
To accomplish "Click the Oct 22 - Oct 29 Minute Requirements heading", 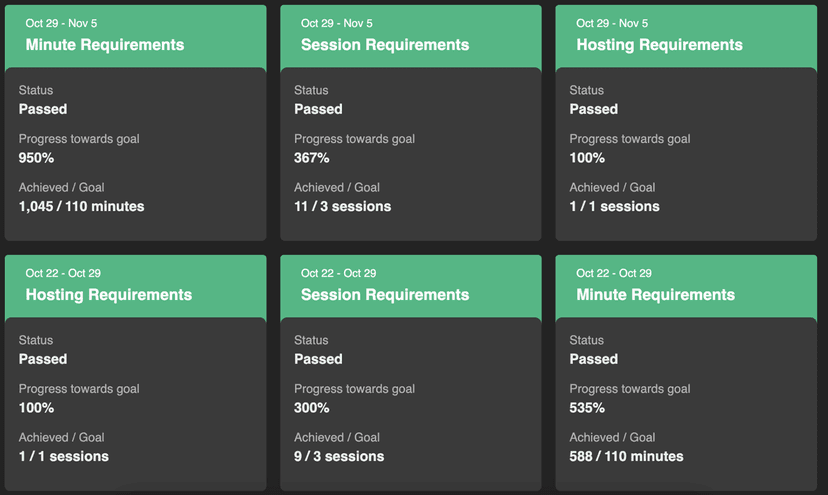I will click(x=655, y=295).
